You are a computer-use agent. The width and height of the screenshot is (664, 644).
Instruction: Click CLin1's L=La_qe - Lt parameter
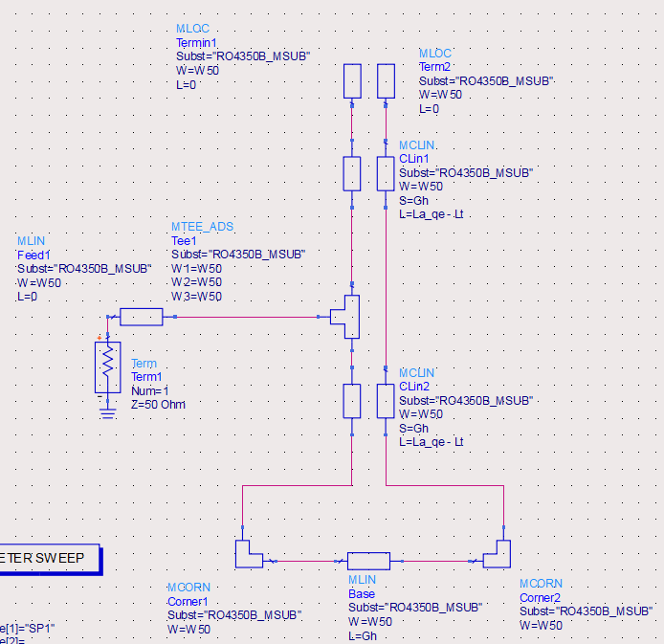432,214
